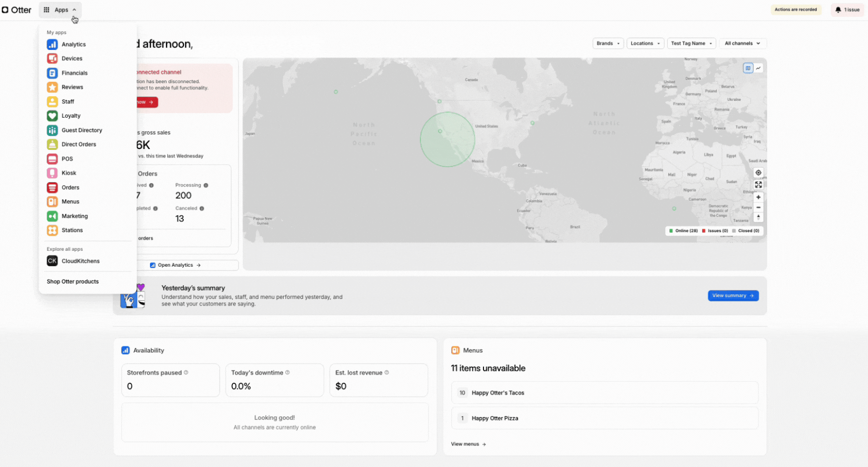
Task: Open the Kiosk app
Action: pyautogui.click(x=69, y=173)
